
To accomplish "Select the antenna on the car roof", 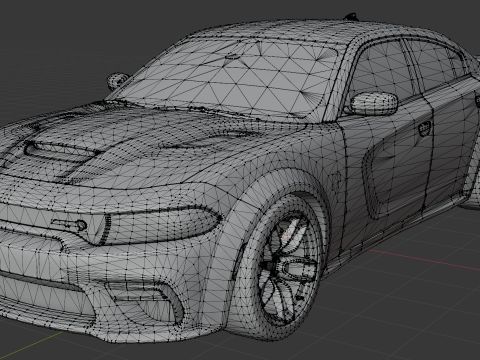I will coord(351,16).
